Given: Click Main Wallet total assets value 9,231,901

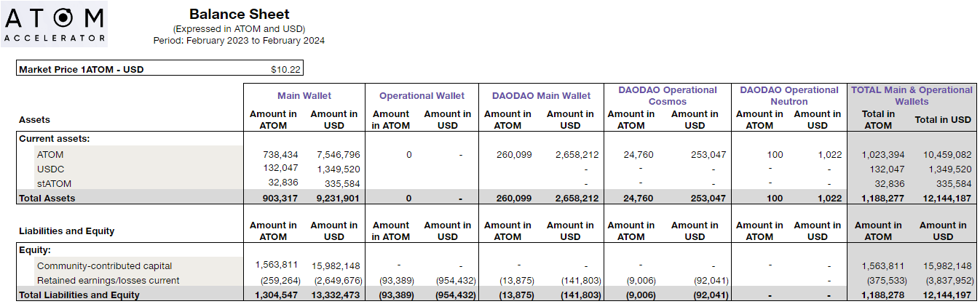Looking at the screenshot, I should (x=337, y=198).
